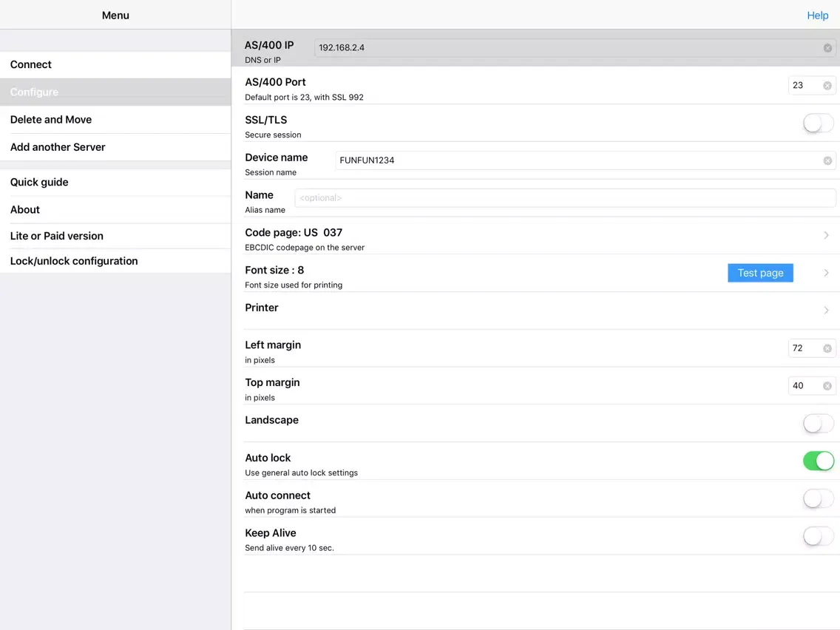840x630 pixels.
Task: Open Lock/unlock configuration
Action: point(115,261)
